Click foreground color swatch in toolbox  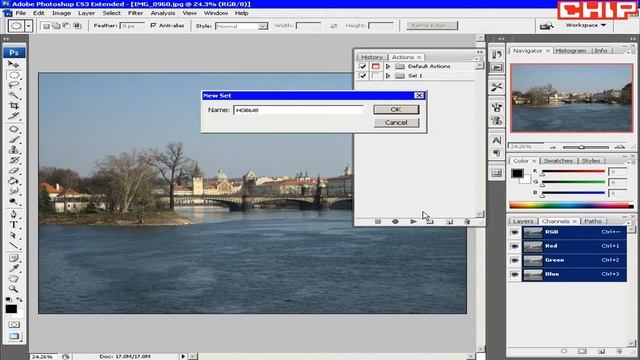pos(11,309)
